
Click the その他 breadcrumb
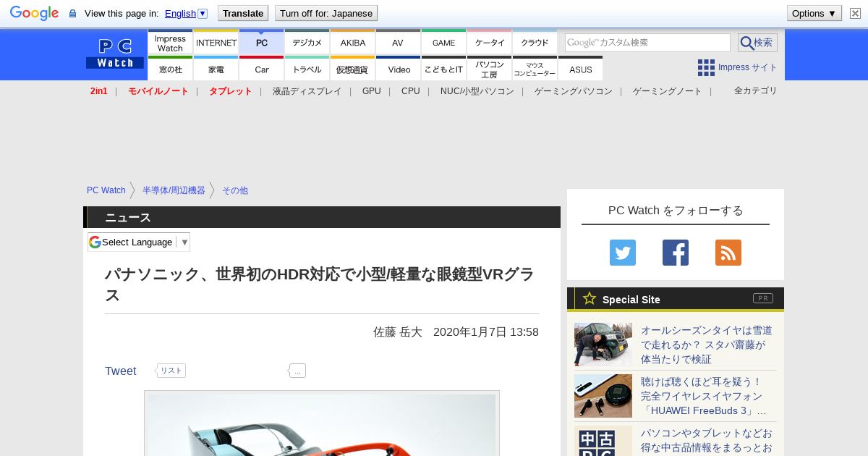click(234, 190)
